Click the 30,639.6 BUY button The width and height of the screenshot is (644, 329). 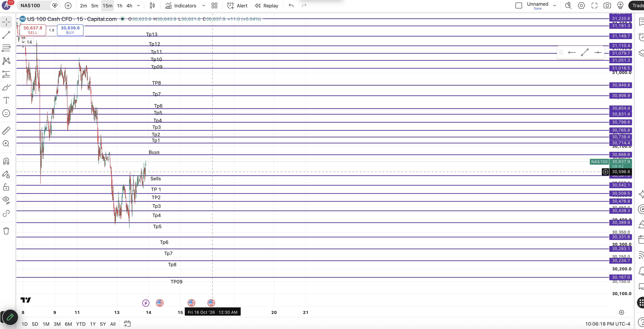70,30
